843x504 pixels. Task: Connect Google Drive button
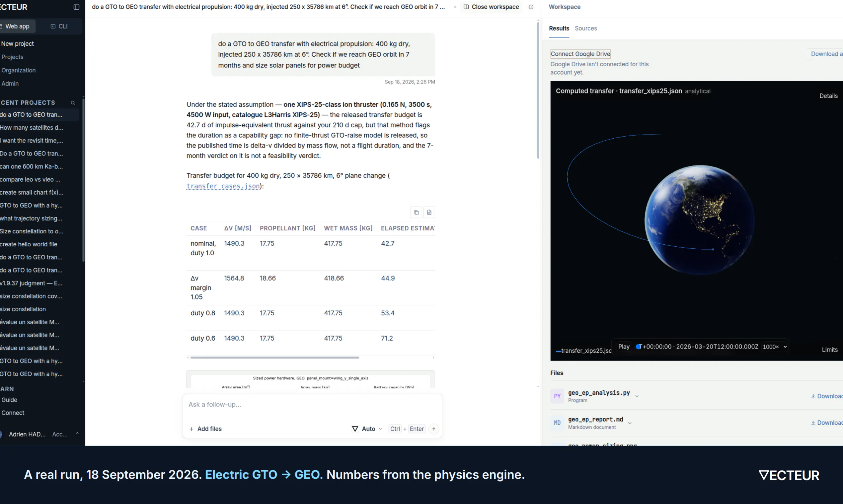(x=580, y=54)
